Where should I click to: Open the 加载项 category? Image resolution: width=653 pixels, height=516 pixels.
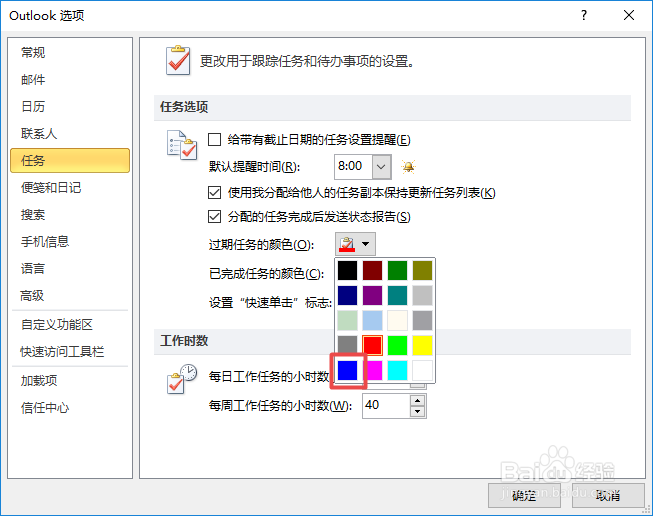pyautogui.click(x=70, y=381)
